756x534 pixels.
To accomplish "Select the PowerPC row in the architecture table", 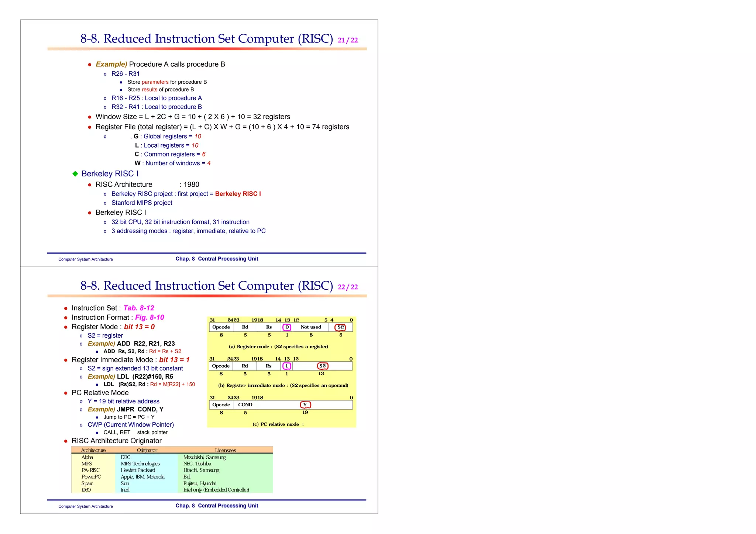I will [x=91, y=477].
